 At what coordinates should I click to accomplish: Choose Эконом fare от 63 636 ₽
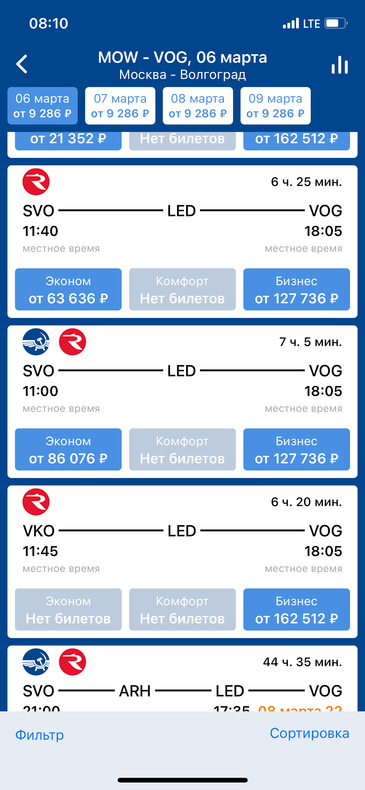click(68, 289)
